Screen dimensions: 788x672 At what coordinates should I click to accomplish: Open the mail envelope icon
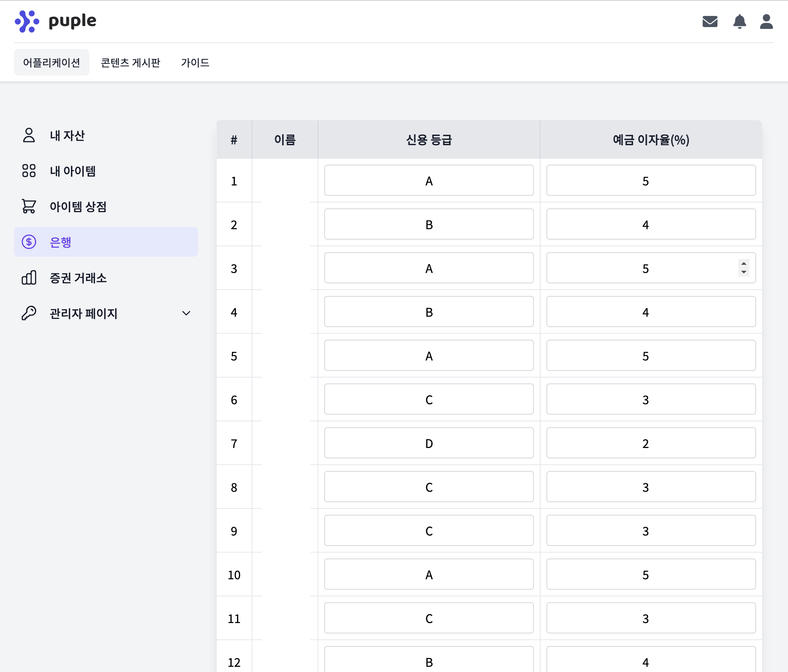tap(710, 22)
